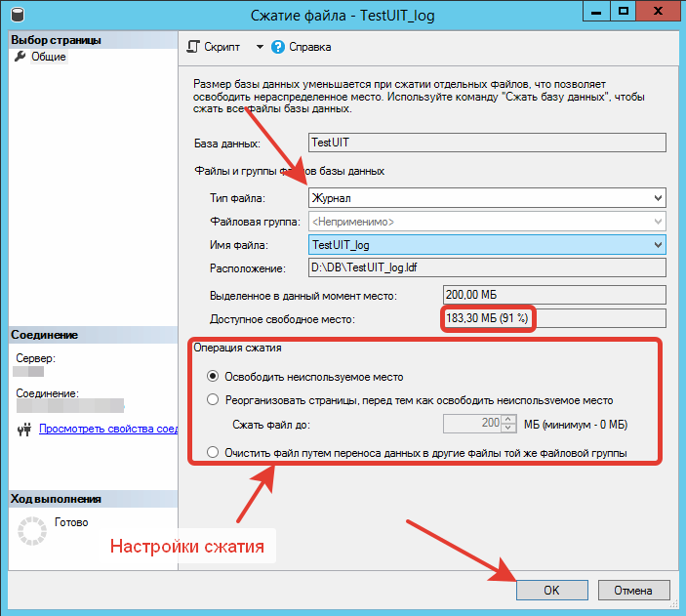Open the Файловая группа dropdown
Viewport: 686px width, 616px height.
tap(658, 222)
